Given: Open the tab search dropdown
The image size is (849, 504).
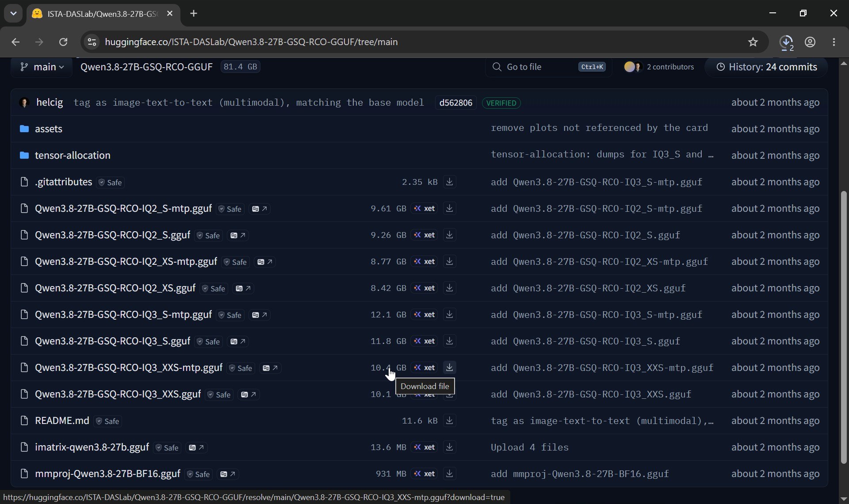Looking at the screenshot, I should pyautogui.click(x=13, y=13).
